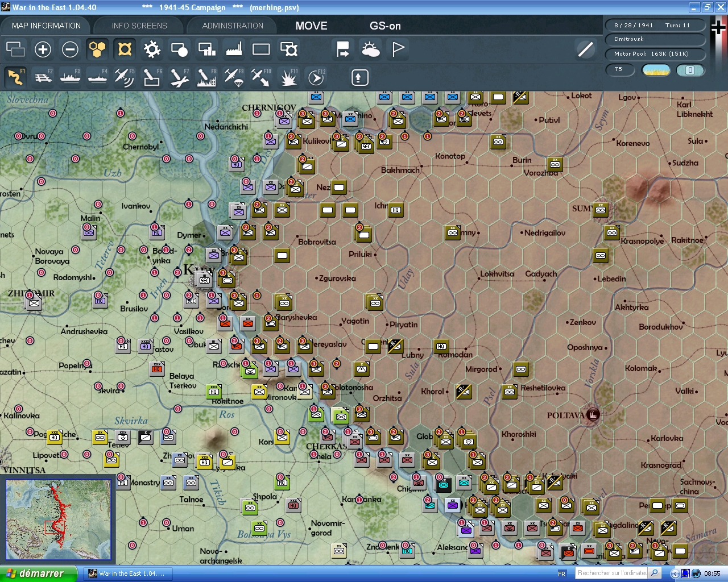
Task: Click the taskbar search magnifier button
Action: click(655, 573)
